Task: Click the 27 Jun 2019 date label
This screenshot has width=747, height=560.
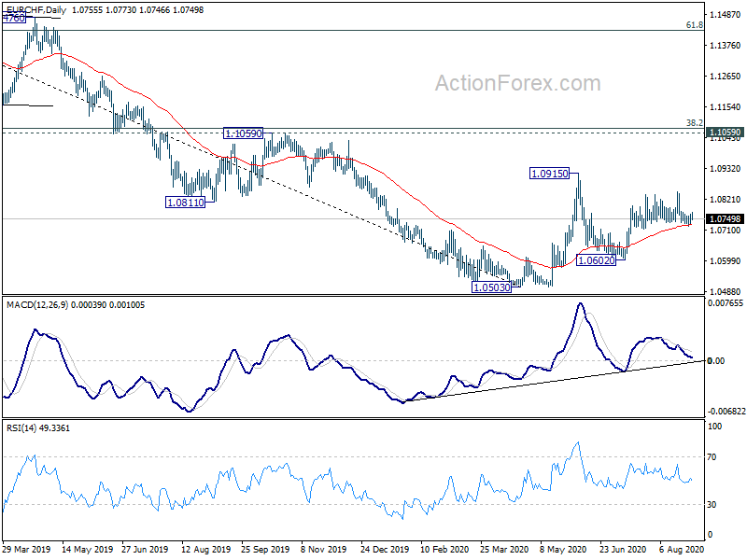Action: pyautogui.click(x=145, y=549)
